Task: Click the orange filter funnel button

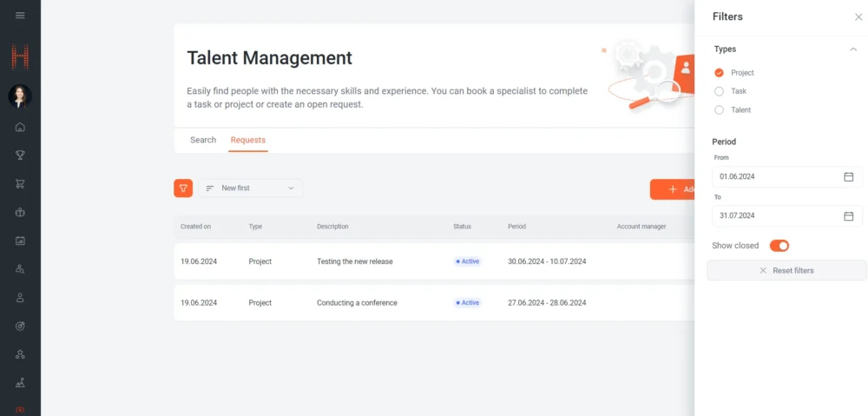Action: (183, 188)
